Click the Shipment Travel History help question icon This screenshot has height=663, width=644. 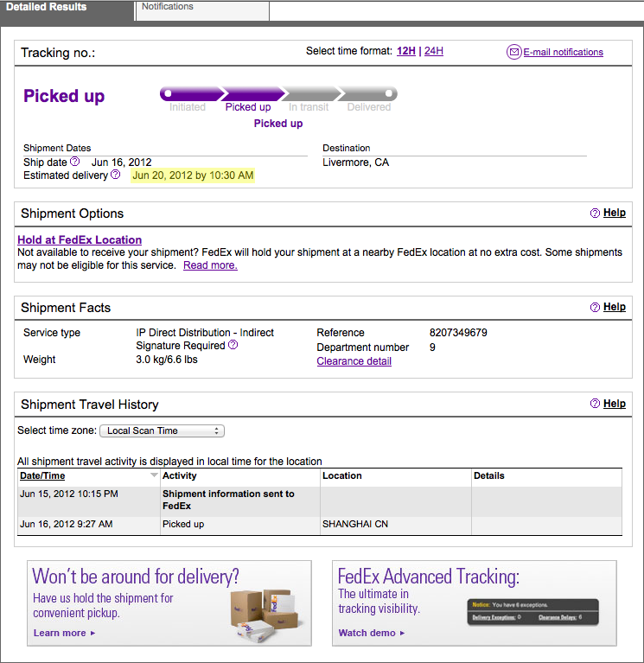(x=595, y=404)
